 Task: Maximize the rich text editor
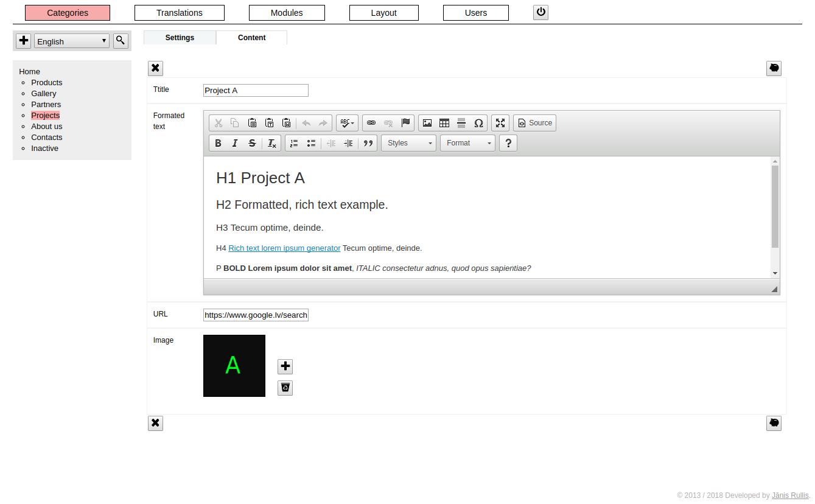(500, 123)
